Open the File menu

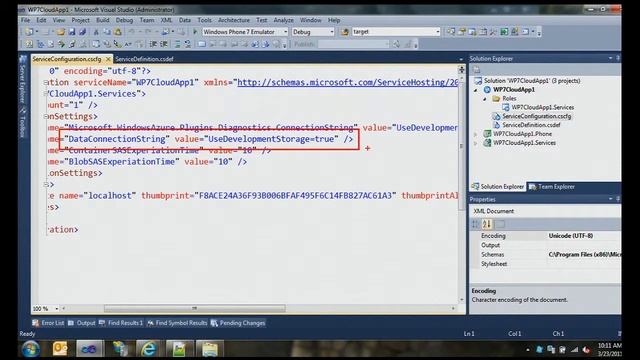pyautogui.click(x=25, y=20)
